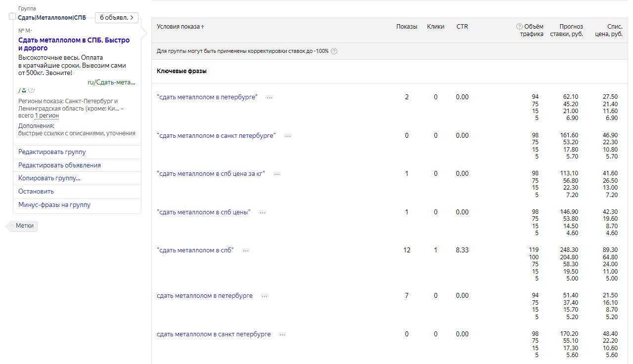Sort by Условия показа column
Viewport: 633px width, 364px height.
[181, 27]
